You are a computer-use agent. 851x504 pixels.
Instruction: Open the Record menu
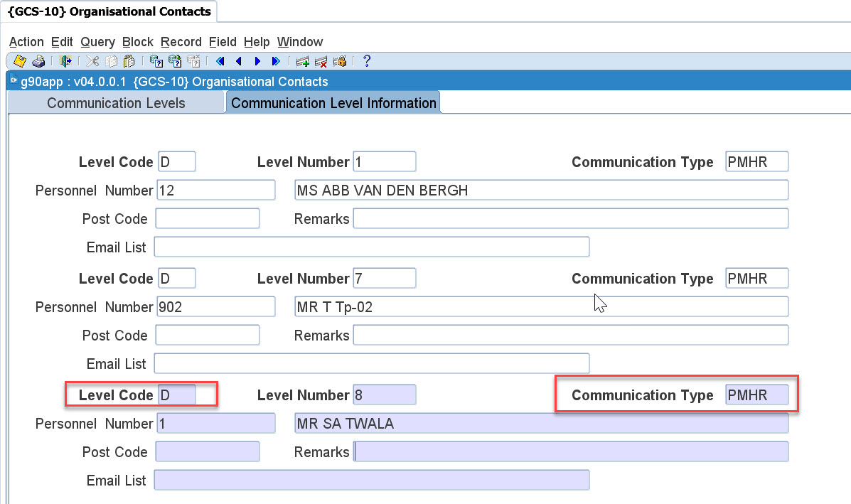tap(181, 42)
